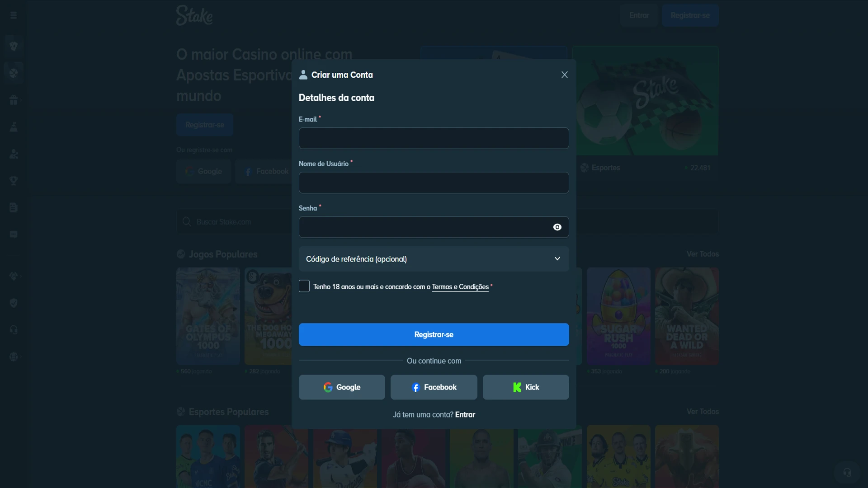This screenshot has width=868, height=488.
Task: Open the forum chat sidebar icon
Action: pyautogui.click(x=14, y=234)
